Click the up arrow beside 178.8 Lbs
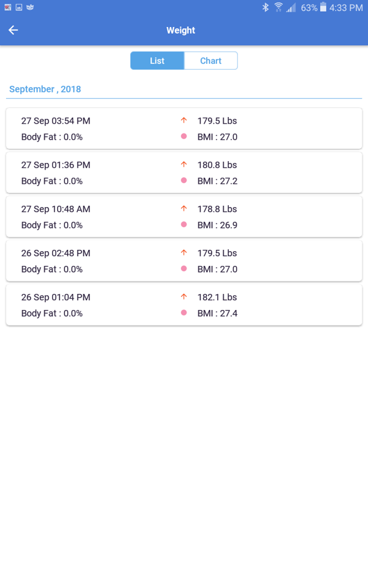This screenshot has height=588, width=368. tap(183, 209)
